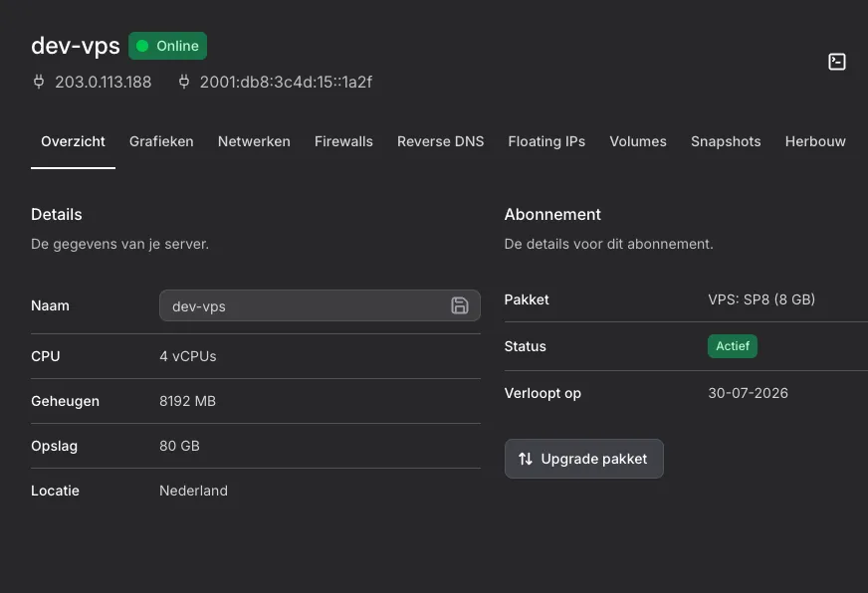The image size is (868, 593).
Task: Click the plug icon beside the IPv6 address
Action: click(x=184, y=82)
